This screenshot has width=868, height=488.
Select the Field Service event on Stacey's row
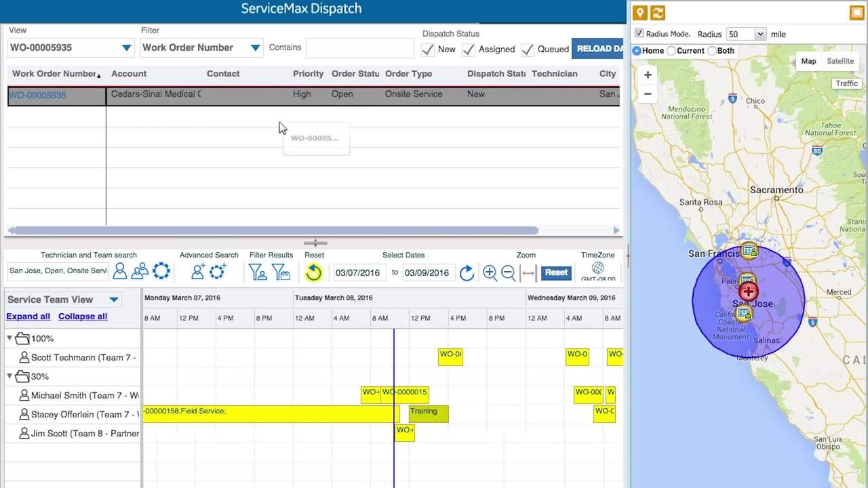pos(271,413)
